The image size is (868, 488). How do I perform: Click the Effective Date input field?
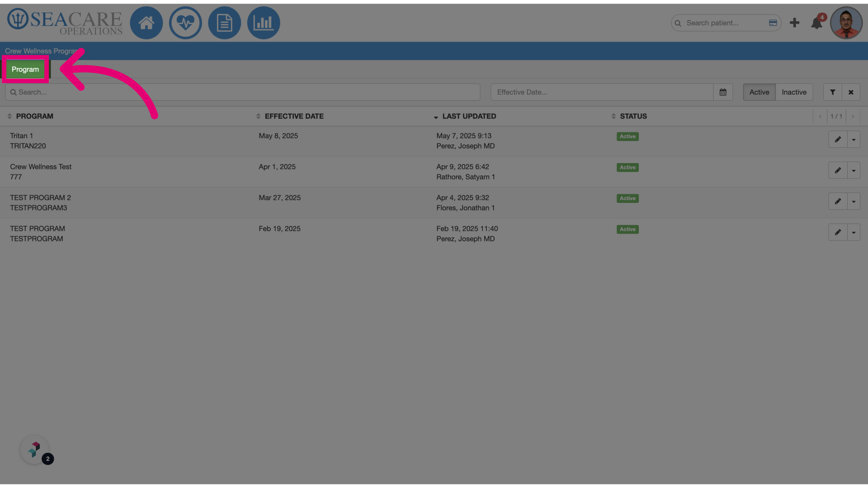pos(602,92)
